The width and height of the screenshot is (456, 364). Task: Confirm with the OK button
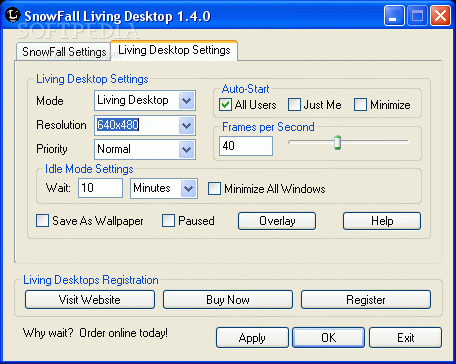click(328, 338)
